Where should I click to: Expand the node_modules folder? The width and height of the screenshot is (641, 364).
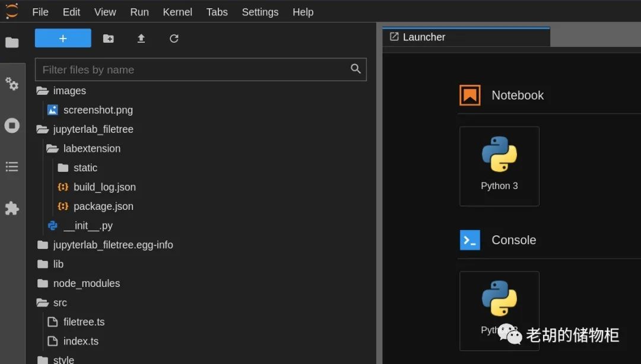pos(78,283)
